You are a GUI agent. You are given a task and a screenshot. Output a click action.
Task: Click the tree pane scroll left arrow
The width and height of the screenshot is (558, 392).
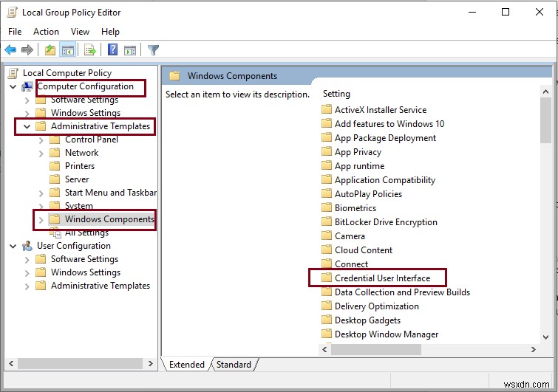click(11, 363)
